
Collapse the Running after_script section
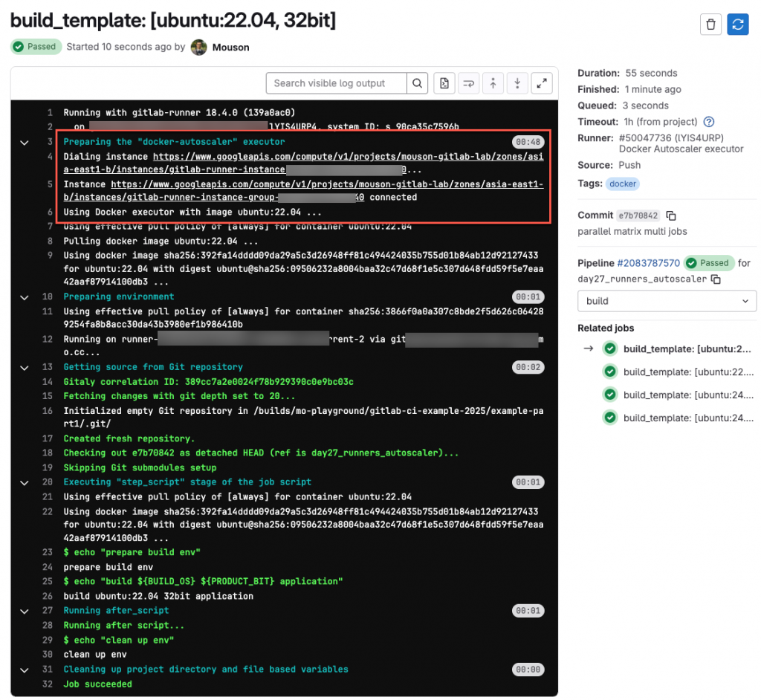[x=25, y=612]
